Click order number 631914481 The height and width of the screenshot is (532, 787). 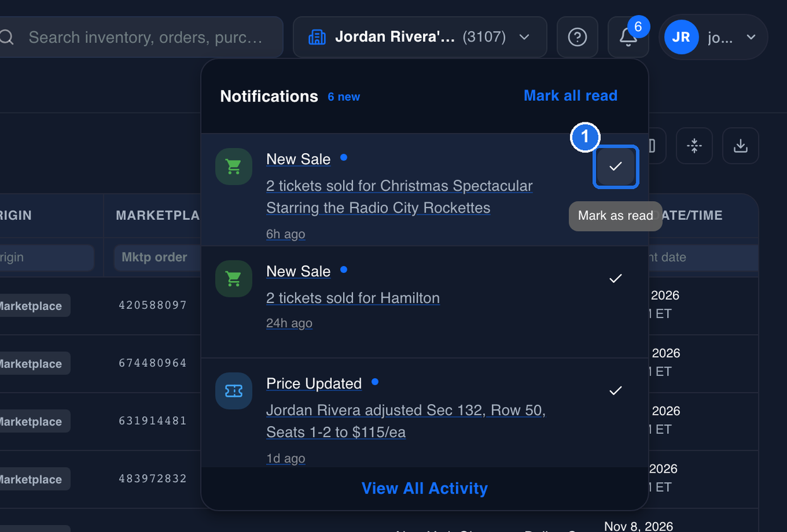(x=153, y=422)
